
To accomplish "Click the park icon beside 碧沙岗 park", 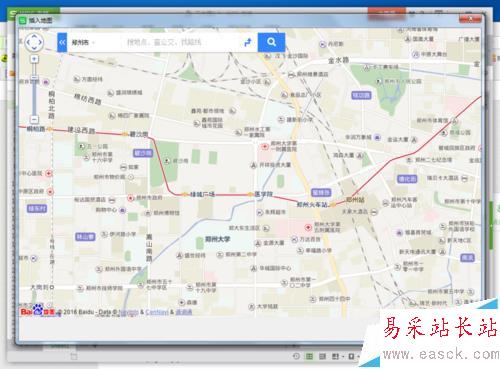I will point(167,161).
